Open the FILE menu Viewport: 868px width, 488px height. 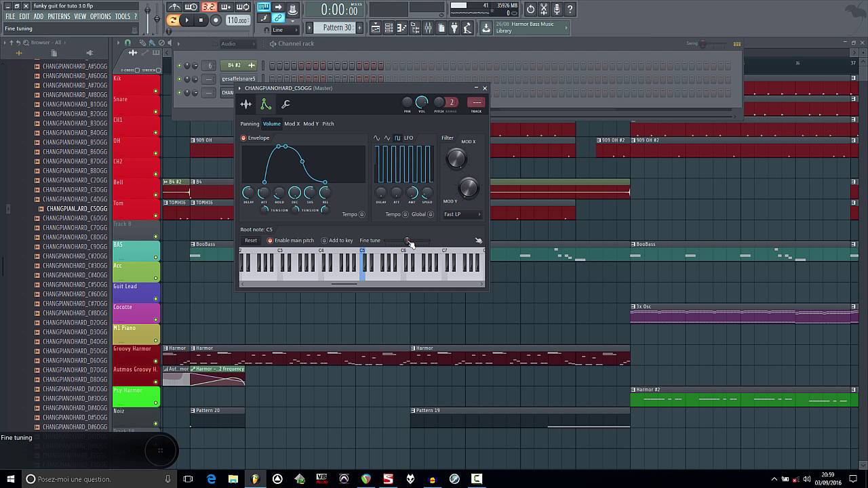pos(10,16)
